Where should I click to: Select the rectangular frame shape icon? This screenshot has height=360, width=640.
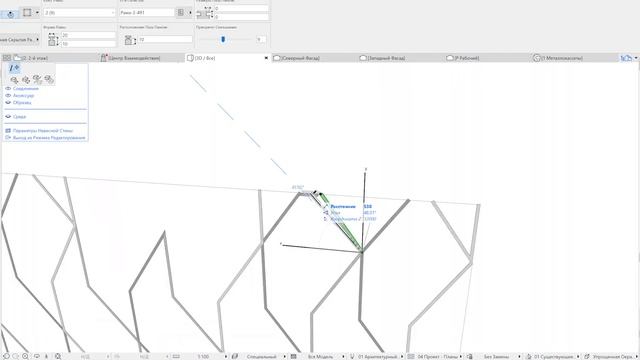point(27,13)
